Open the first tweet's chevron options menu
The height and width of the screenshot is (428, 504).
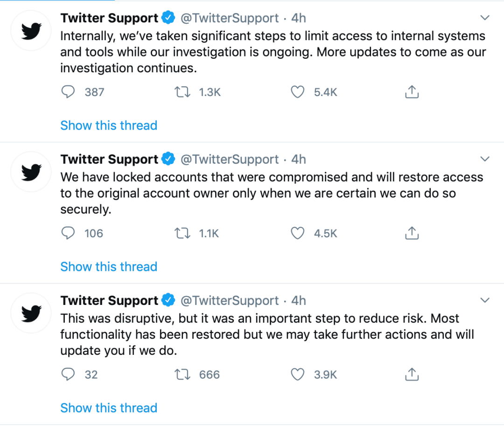(485, 18)
